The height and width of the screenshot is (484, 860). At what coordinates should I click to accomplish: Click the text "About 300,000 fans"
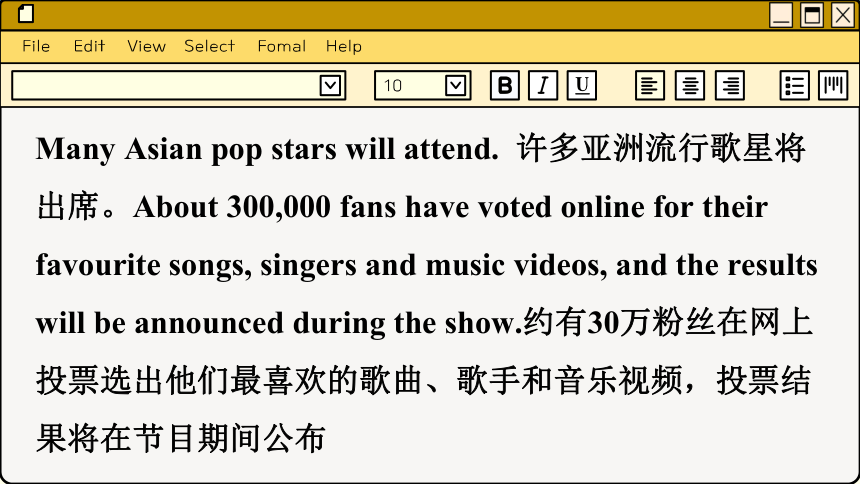(265, 207)
